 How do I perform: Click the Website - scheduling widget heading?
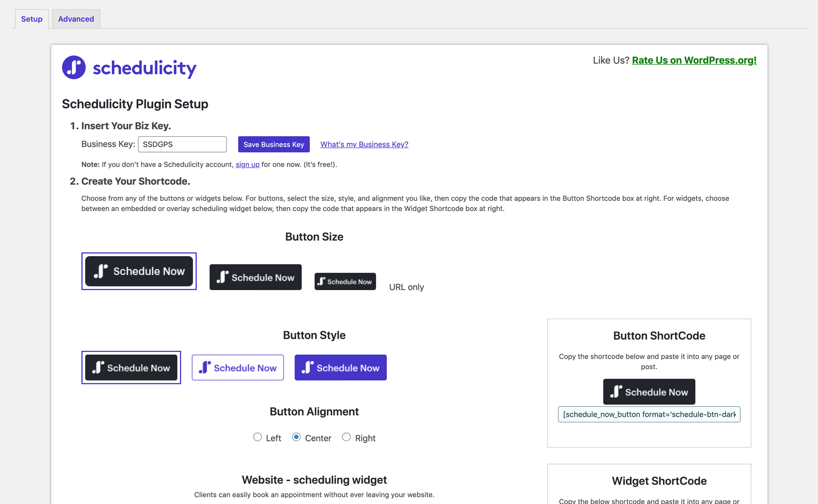click(314, 480)
